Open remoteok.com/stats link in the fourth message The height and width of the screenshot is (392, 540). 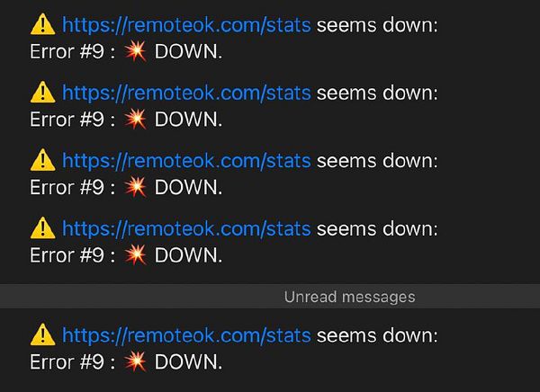point(186,228)
